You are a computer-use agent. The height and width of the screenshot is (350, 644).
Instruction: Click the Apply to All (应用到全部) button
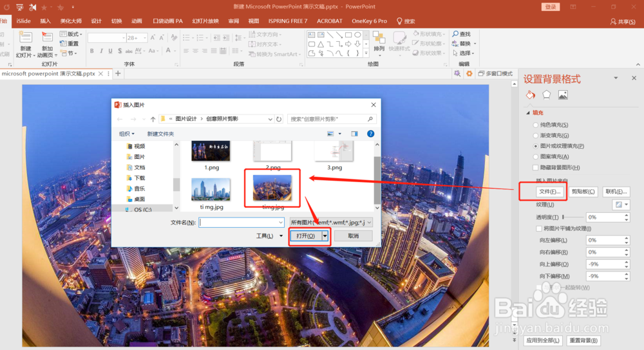point(543,340)
